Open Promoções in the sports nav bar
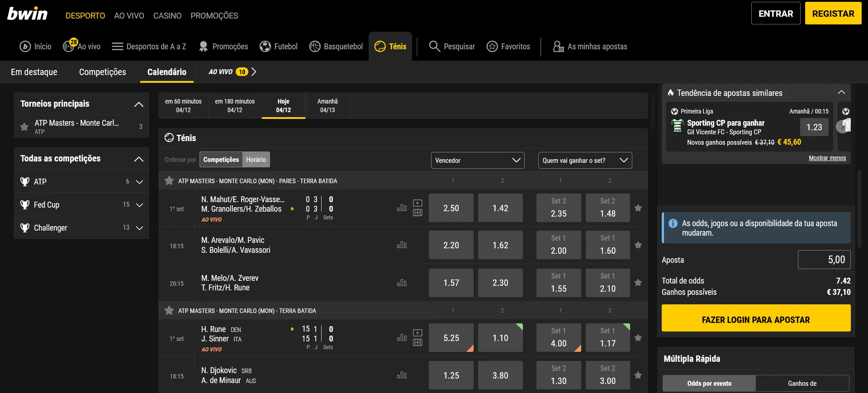This screenshot has width=868, height=393. click(223, 47)
